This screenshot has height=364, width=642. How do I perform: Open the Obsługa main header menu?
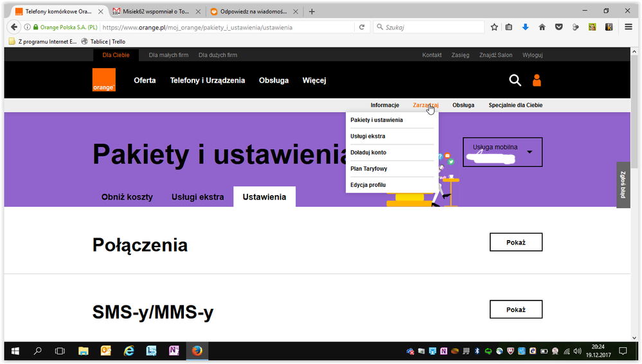click(274, 80)
